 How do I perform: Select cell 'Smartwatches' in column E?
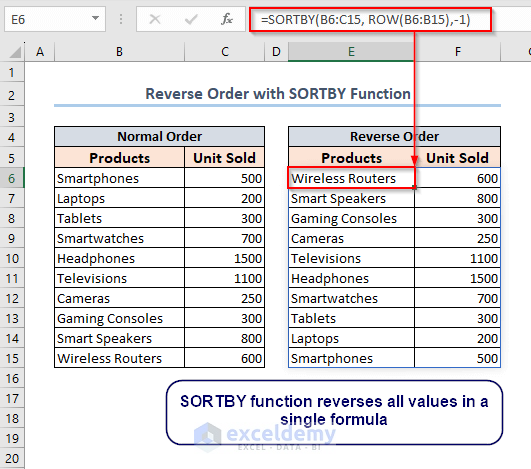click(352, 298)
